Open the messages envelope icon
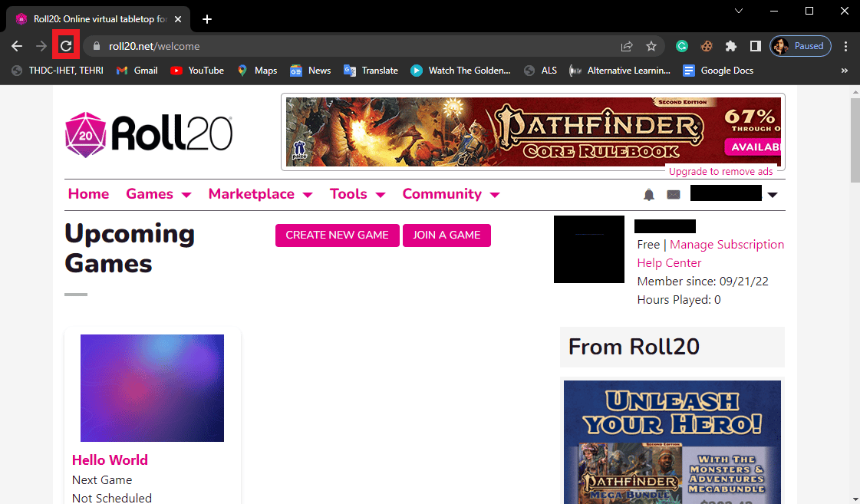 [x=674, y=195]
